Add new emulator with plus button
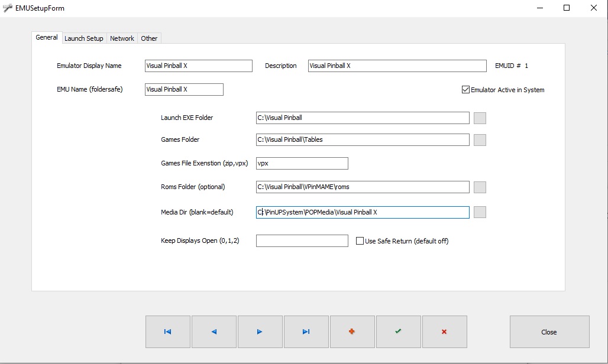This screenshot has width=608, height=364. click(352, 332)
